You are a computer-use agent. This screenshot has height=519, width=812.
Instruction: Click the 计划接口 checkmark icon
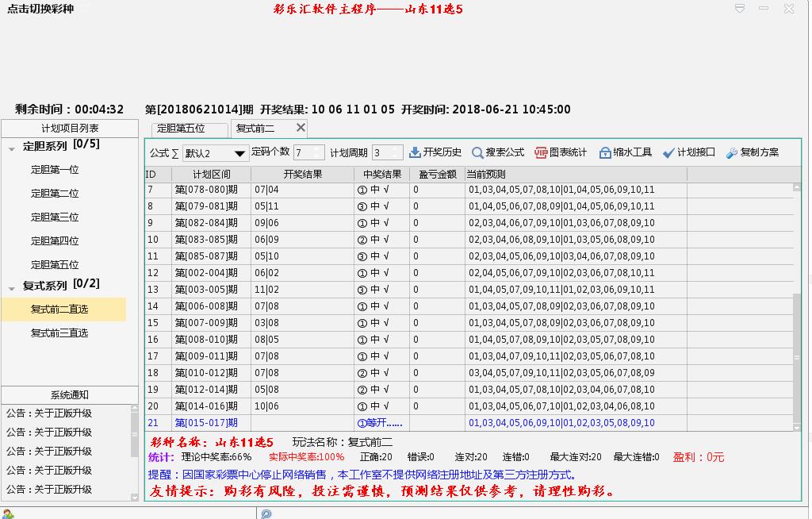tap(668, 152)
